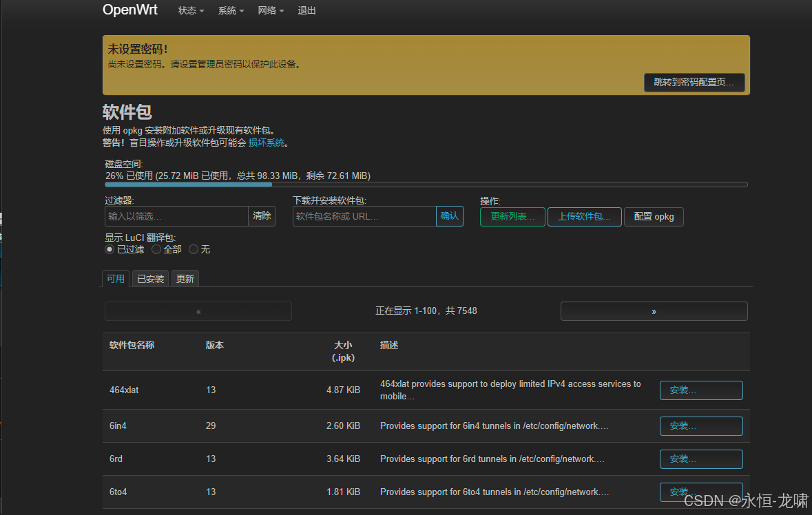Go to password config via 跳转到密码配置页 button
812x515 pixels.
click(694, 83)
